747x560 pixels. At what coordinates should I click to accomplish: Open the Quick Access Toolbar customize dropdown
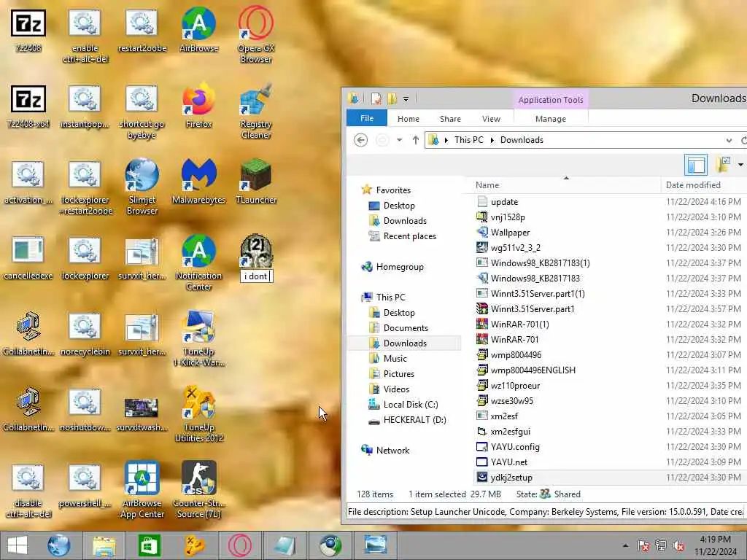[406, 99]
